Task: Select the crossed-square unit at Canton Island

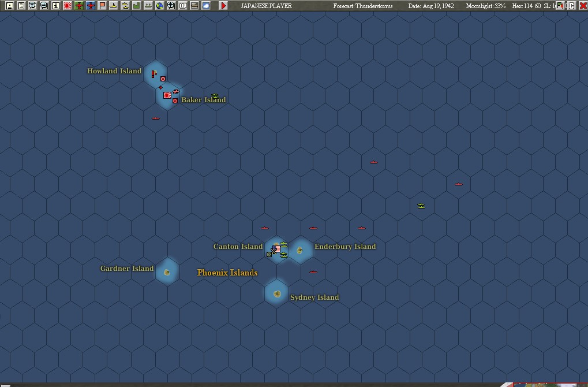Action: [x=269, y=255]
